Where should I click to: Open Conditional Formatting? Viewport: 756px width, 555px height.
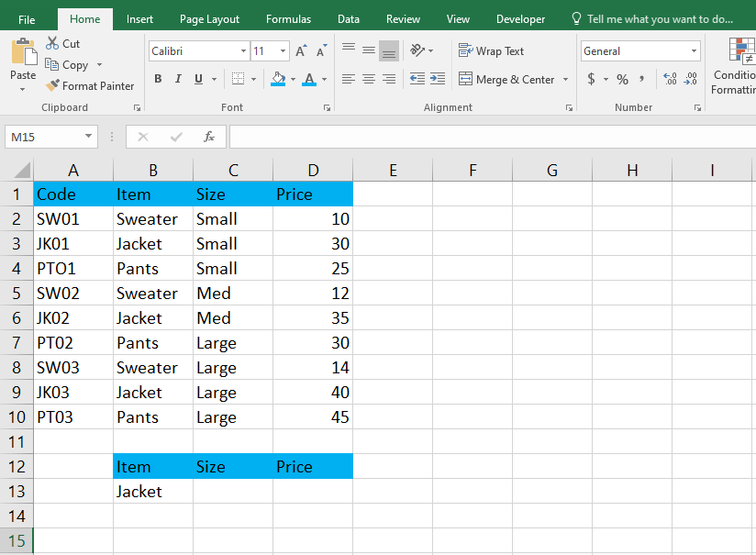tap(734, 66)
